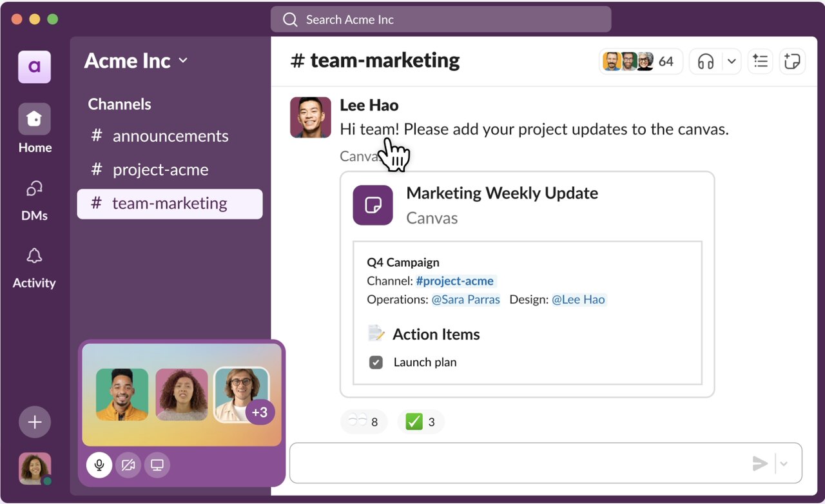
Task: Share screen in the huddle
Action: point(157,465)
